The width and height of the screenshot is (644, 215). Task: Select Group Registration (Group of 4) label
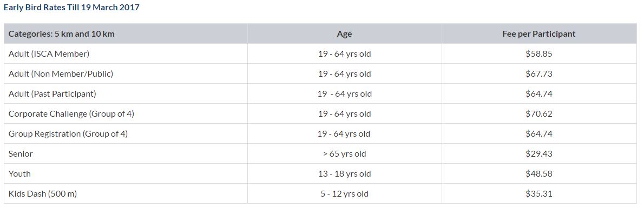[68, 134]
